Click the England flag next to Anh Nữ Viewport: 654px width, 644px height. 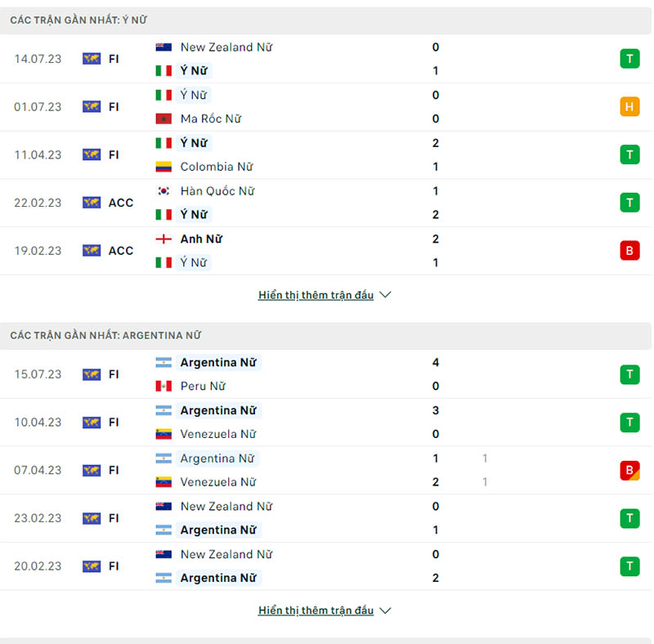(x=163, y=239)
